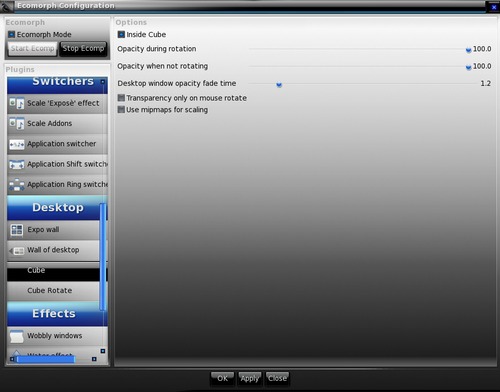The height and width of the screenshot is (392, 500).
Task: Toggle the Ecomorph Mode checkbox
Action: [11, 34]
